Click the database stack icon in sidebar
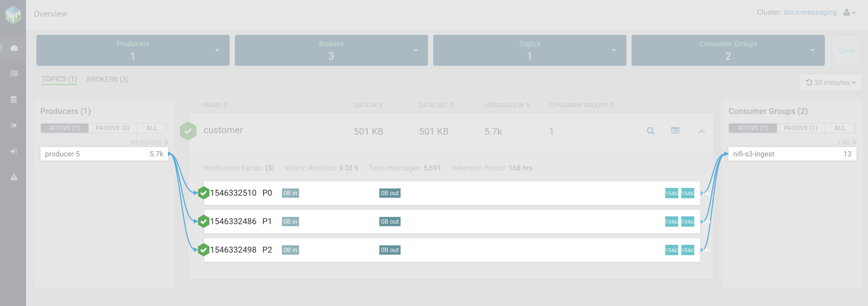Screen dimensions: 868x306 point(14,99)
